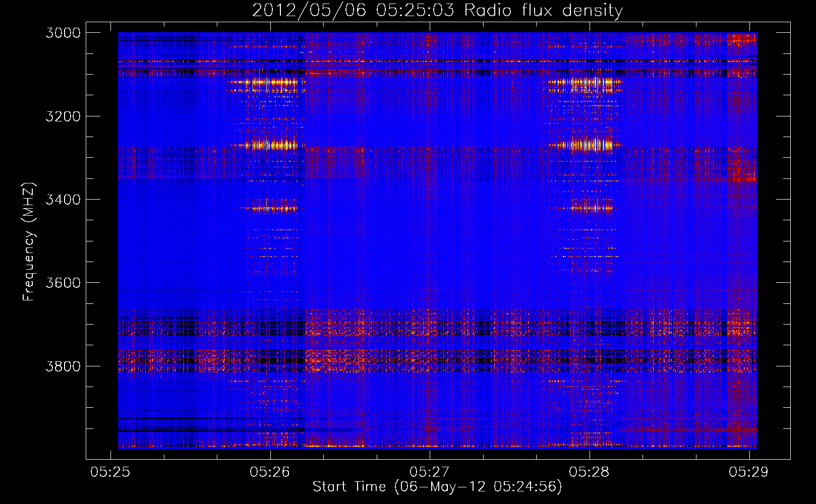
Task: Click the 05:29 time axis label
Action: tap(748, 472)
